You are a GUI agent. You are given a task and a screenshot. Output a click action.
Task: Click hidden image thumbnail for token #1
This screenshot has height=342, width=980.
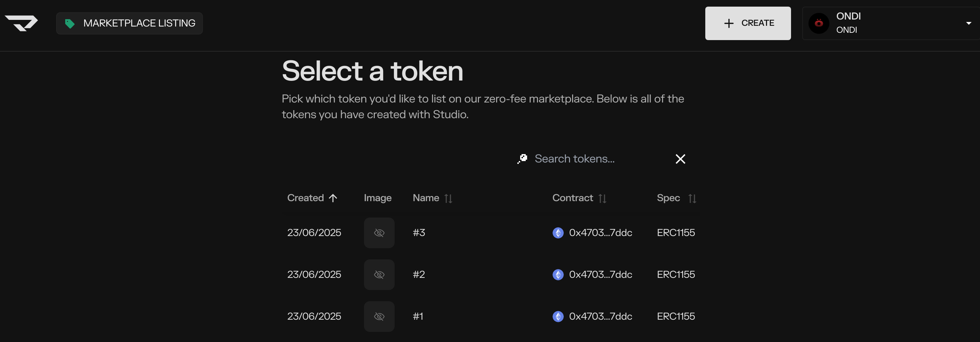point(379,317)
